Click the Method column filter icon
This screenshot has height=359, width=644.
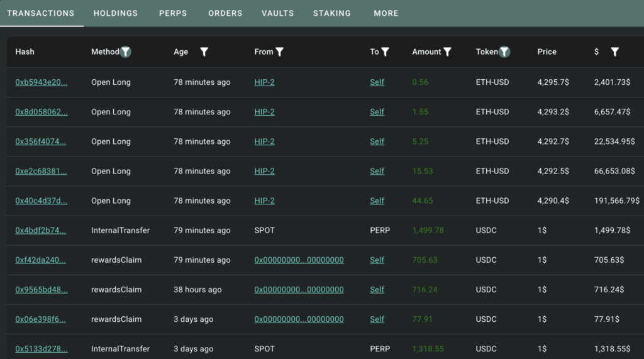click(126, 52)
